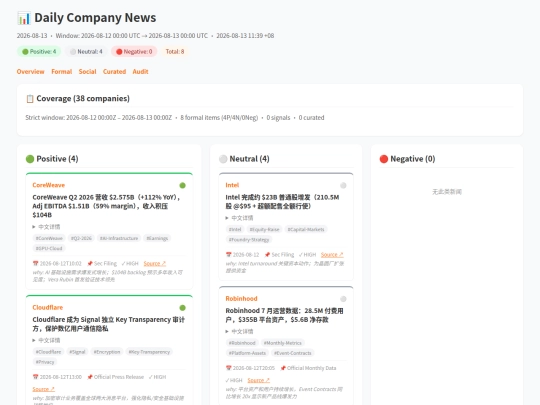This screenshot has height=405, width=540.
Task: Click the #Foundry-Strategy tag
Action: pos(249,239)
